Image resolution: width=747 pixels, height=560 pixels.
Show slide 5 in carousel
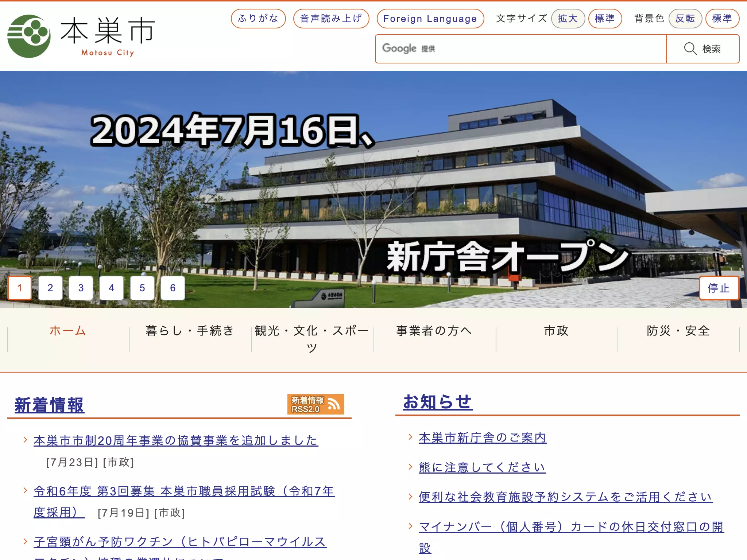coord(142,288)
